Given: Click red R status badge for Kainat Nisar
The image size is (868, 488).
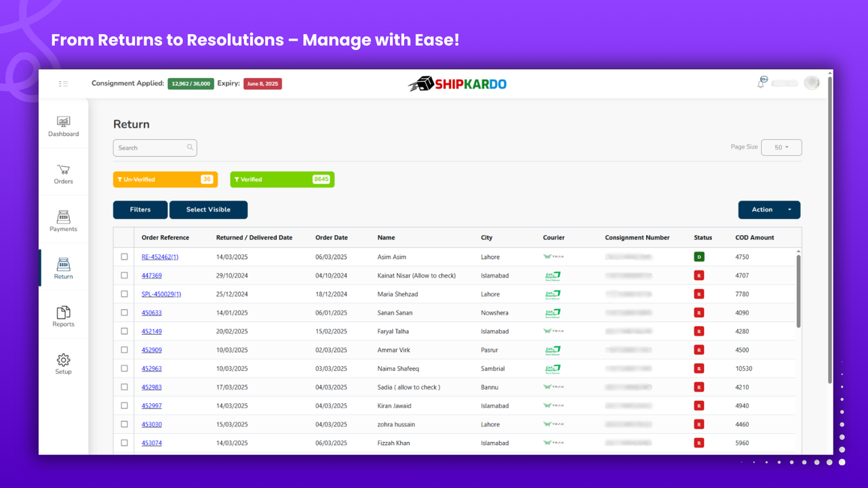Looking at the screenshot, I should (698, 275).
